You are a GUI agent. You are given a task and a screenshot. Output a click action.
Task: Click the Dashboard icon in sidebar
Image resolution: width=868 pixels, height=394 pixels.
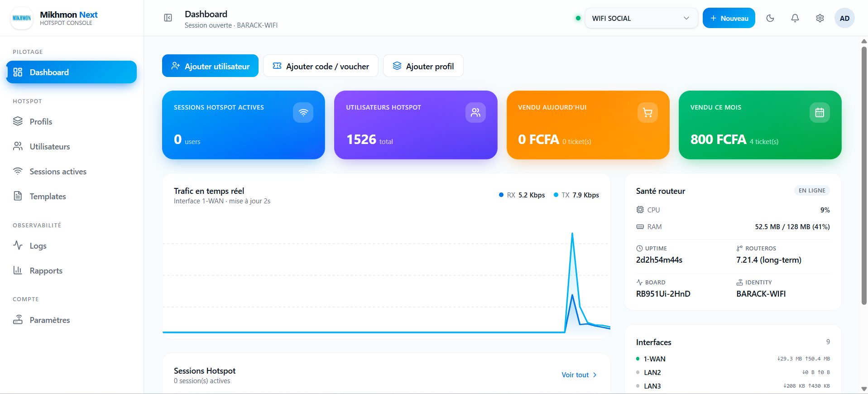[18, 72]
